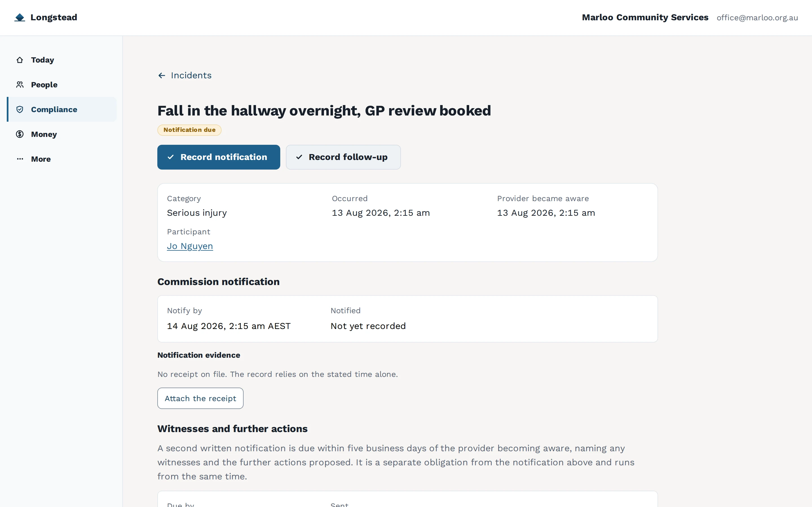Click the checkmark on Record notification
This screenshot has height=507, width=812.
(x=171, y=157)
